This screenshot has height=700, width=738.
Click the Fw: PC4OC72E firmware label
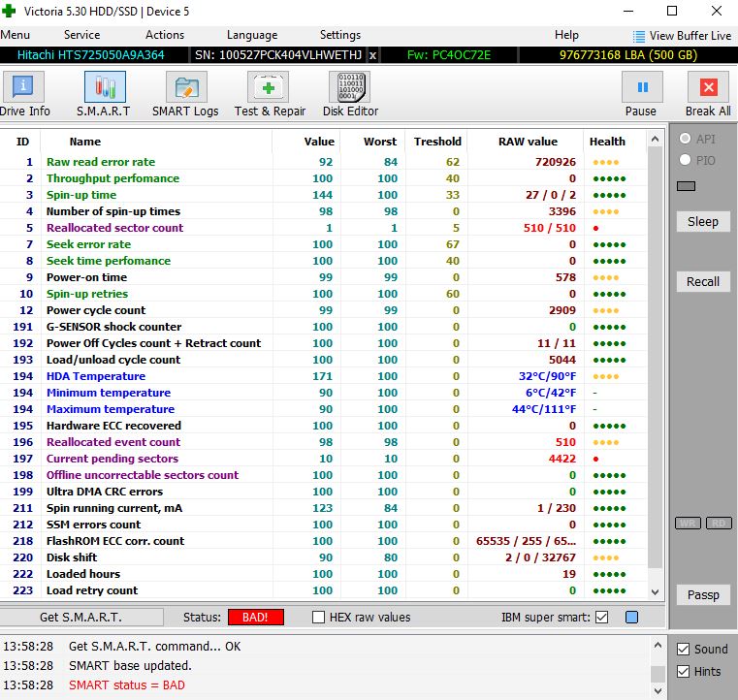(449, 55)
